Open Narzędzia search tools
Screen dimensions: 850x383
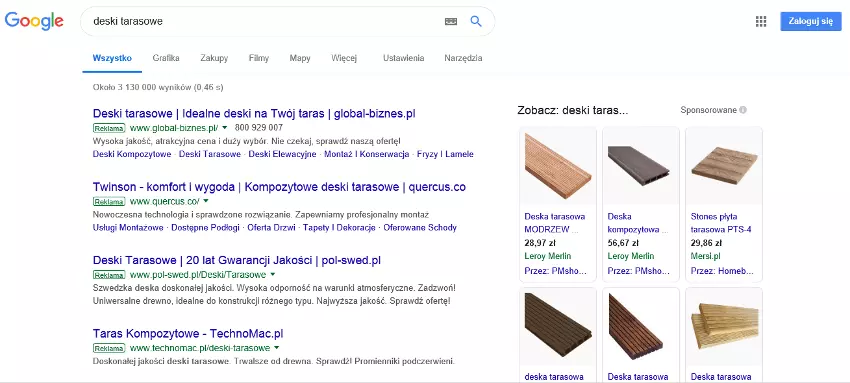click(x=463, y=58)
